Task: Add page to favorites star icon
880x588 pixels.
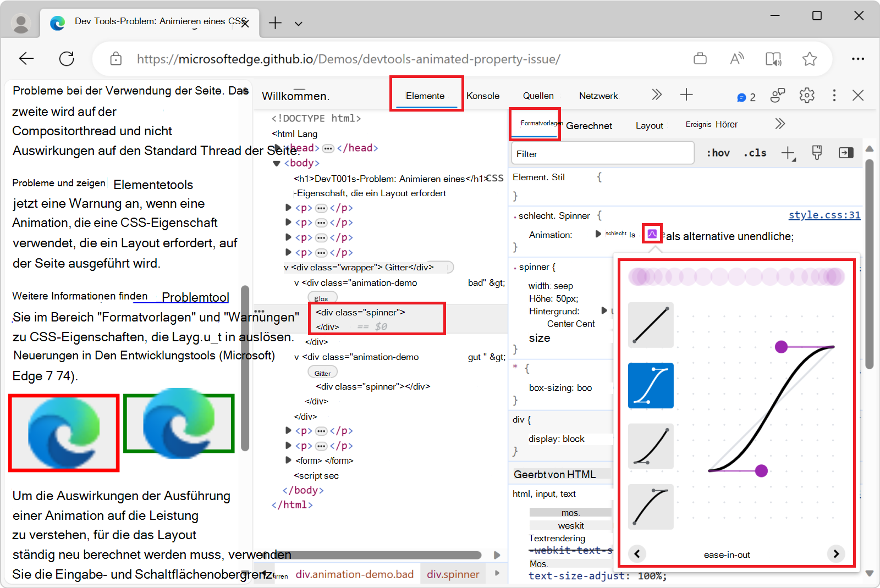Action: (x=809, y=59)
